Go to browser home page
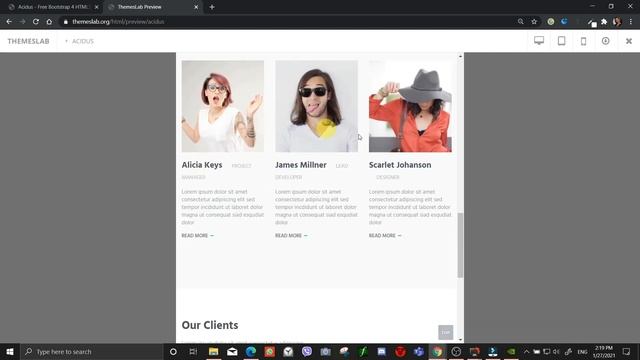Image resolution: width=640 pixels, height=360 pixels. pos(49,22)
